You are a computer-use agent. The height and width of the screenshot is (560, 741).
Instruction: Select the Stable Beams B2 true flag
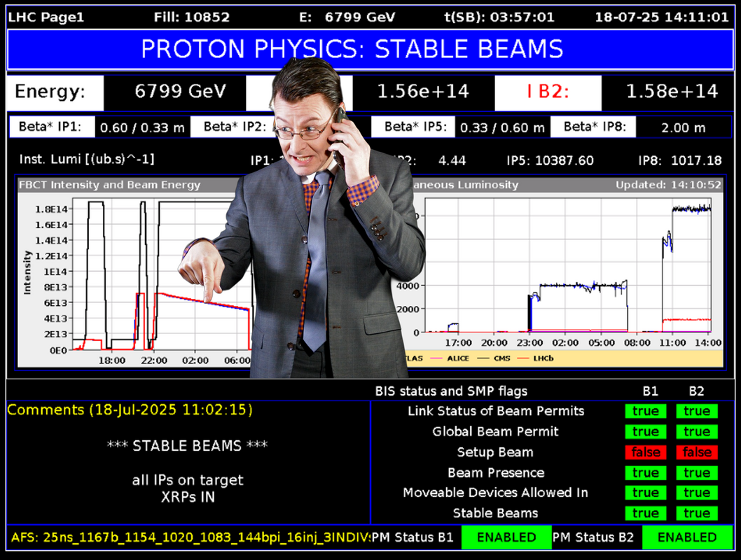(697, 513)
